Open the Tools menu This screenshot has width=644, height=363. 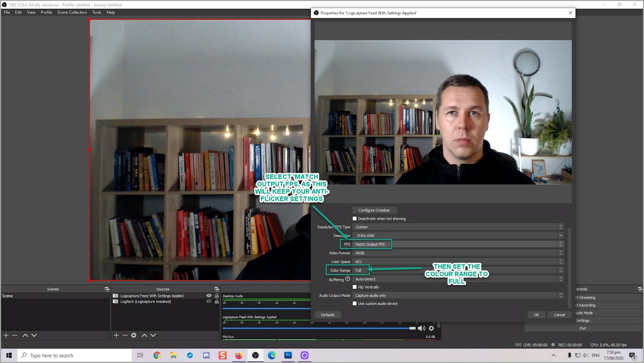[x=97, y=12]
